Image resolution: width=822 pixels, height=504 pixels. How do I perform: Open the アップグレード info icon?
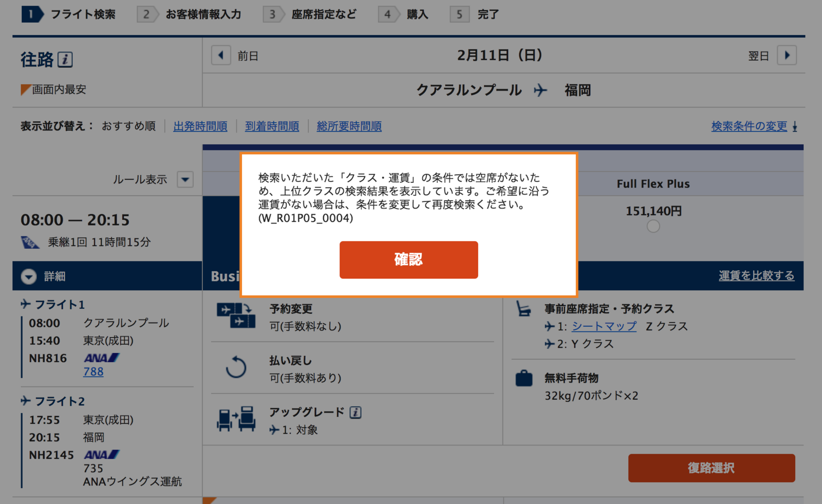(x=356, y=412)
